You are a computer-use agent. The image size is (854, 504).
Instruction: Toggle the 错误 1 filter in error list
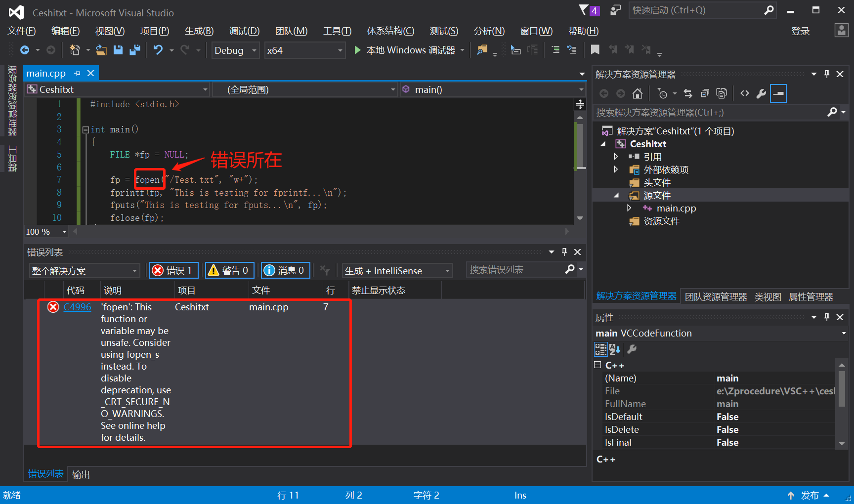[x=173, y=270]
